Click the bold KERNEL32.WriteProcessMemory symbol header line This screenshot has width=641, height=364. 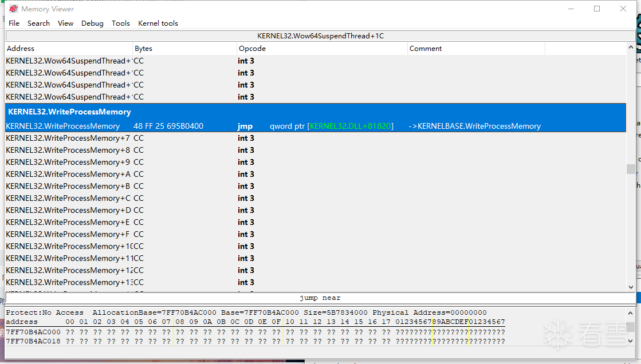pos(69,112)
